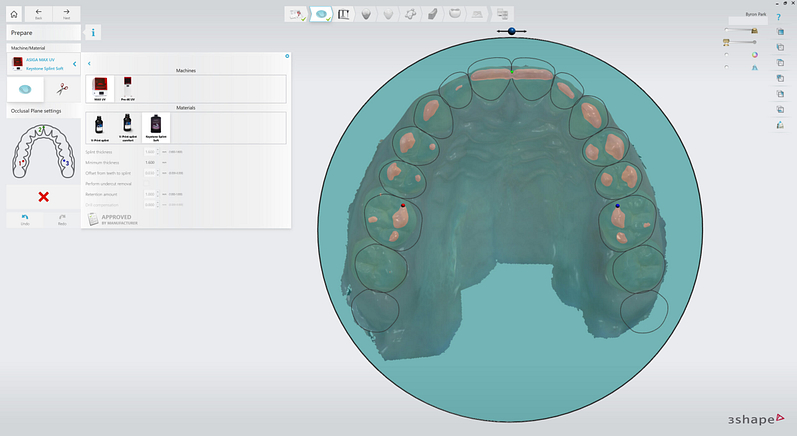This screenshot has height=436, width=797.
Task: Click the Undo button
Action: pyautogui.click(x=24, y=219)
